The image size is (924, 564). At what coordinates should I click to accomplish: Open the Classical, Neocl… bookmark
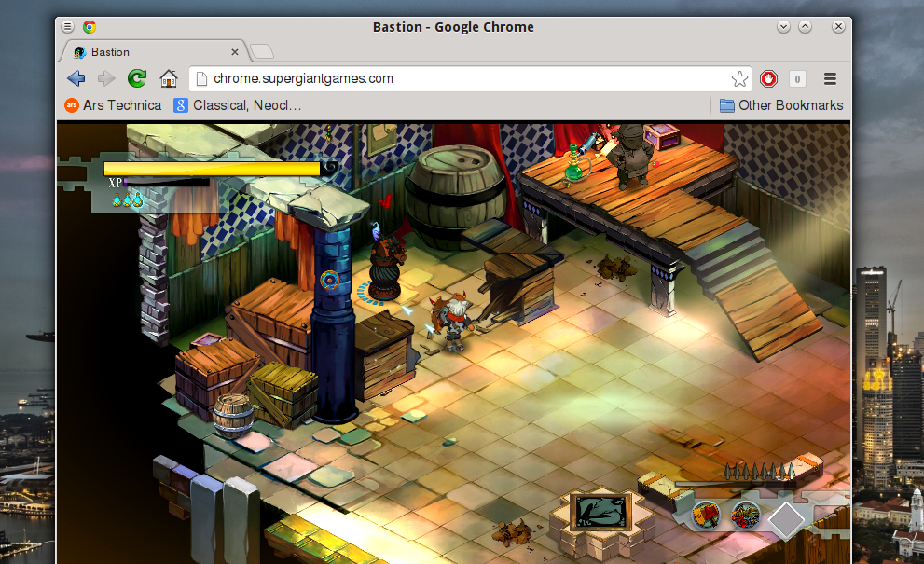pyautogui.click(x=238, y=105)
